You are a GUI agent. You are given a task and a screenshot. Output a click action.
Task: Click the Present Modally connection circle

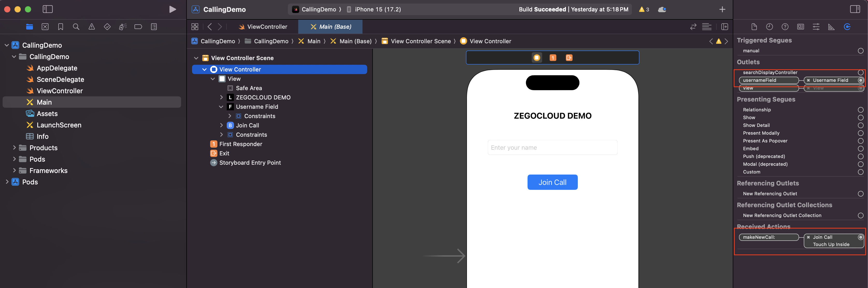(x=860, y=133)
